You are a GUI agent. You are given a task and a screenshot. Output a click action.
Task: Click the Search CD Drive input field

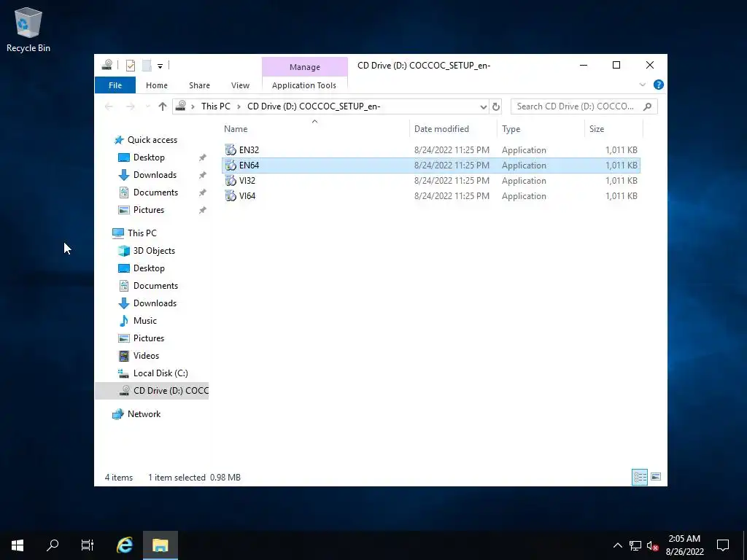[576, 106]
